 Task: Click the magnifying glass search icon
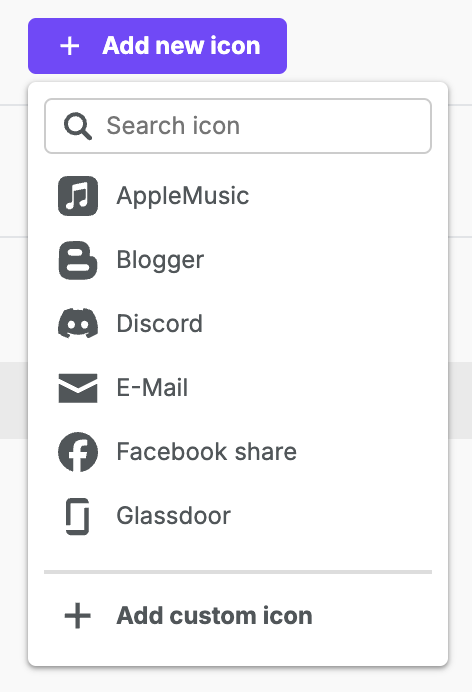pos(78,126)
